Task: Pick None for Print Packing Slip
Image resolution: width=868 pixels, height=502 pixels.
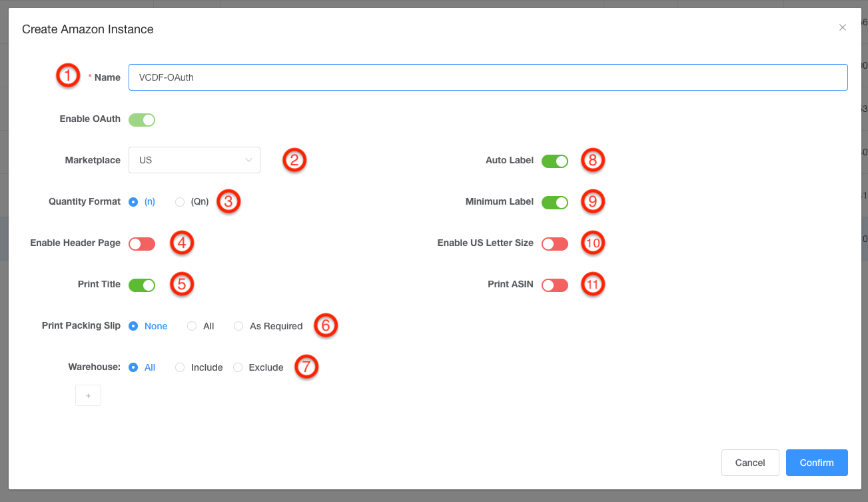Action: (133, 327)
